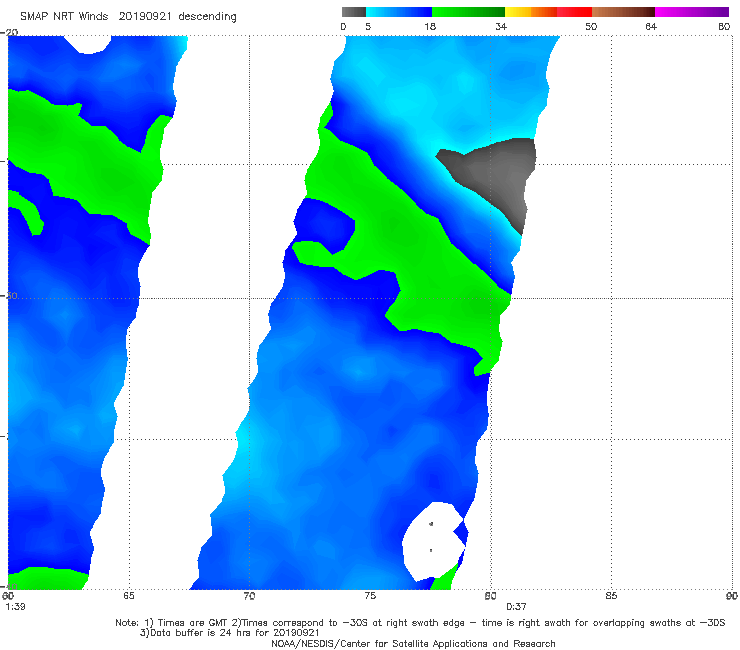Click the colorbar label "50"
This screenshot has height=650, width=740.
tap(591, 27)
